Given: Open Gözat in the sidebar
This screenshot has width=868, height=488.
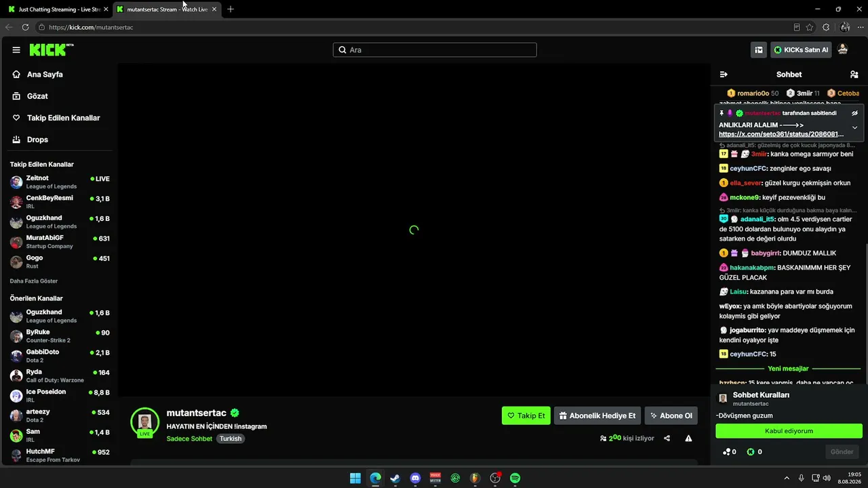Looking at the screenshot, I should click(x=37, y=96).
